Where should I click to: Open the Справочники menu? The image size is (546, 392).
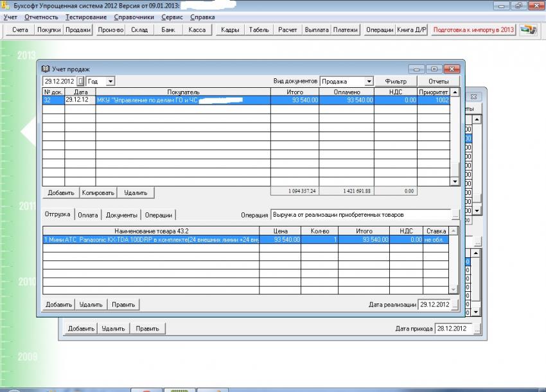[134, 17]
